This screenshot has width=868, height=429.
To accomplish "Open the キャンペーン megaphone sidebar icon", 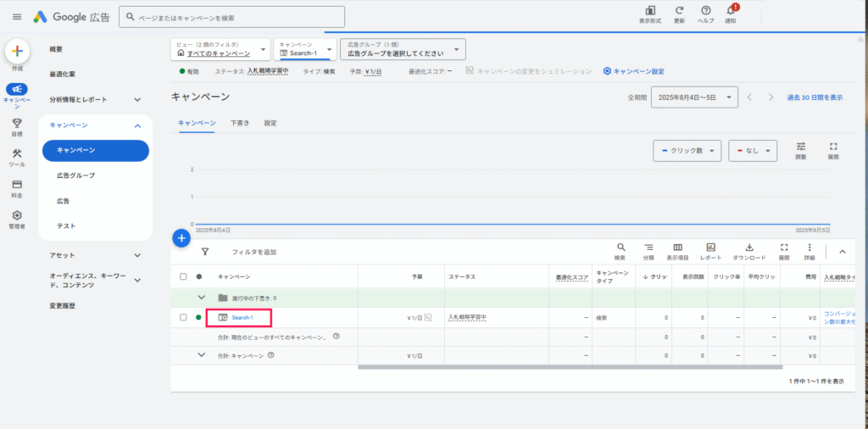I will tap(17, 89).
